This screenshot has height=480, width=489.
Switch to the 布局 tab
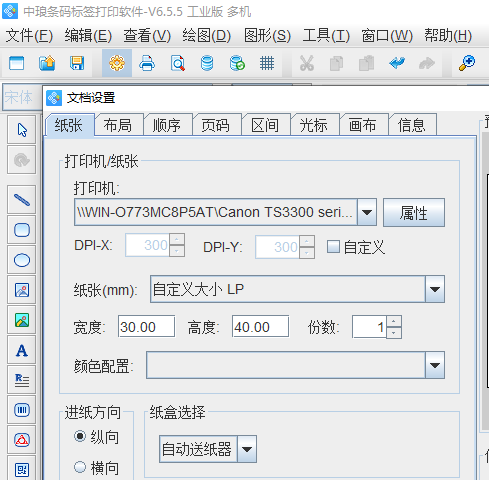point(118,125)
